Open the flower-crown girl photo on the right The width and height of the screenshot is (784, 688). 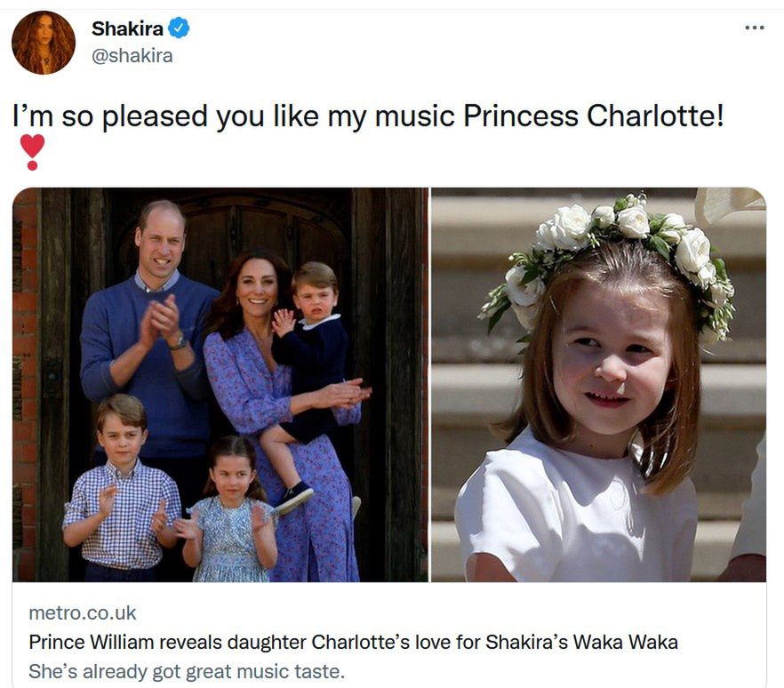pyautogui.click(x=597, y=384)
